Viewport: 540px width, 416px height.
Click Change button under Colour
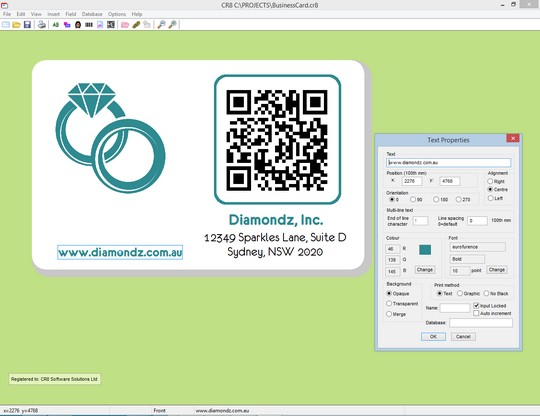click(425, 270)
